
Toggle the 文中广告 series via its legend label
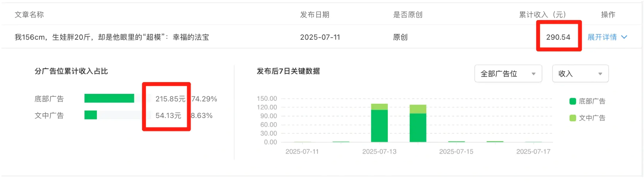coord(592,118)
